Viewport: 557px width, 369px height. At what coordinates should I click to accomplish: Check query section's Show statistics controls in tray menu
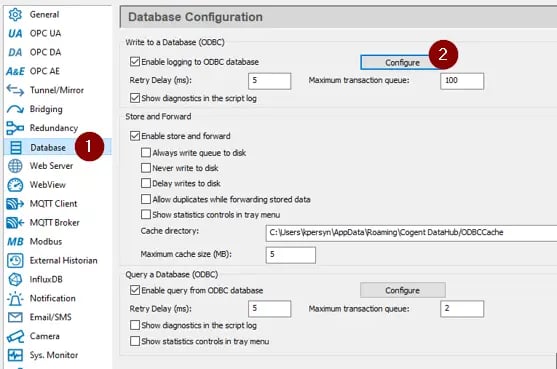[x=135, y=341]
